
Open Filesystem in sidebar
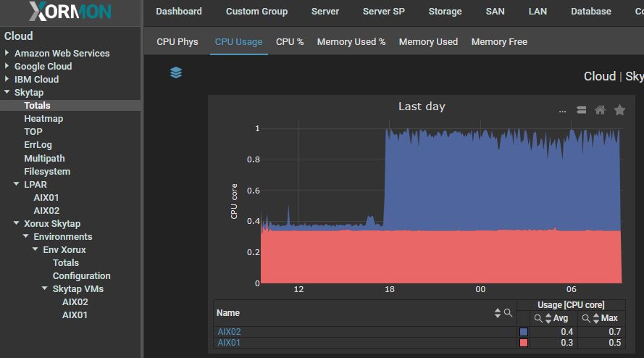[47, 172]
